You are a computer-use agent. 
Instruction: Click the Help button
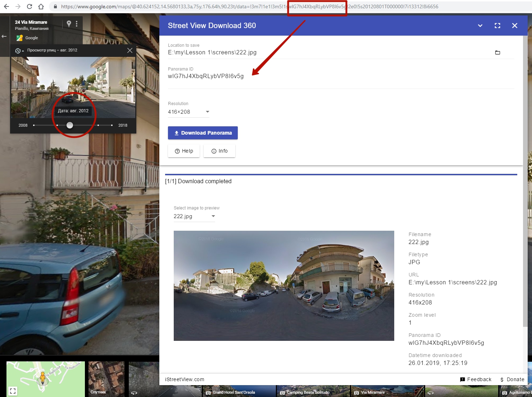coord(184,151)
